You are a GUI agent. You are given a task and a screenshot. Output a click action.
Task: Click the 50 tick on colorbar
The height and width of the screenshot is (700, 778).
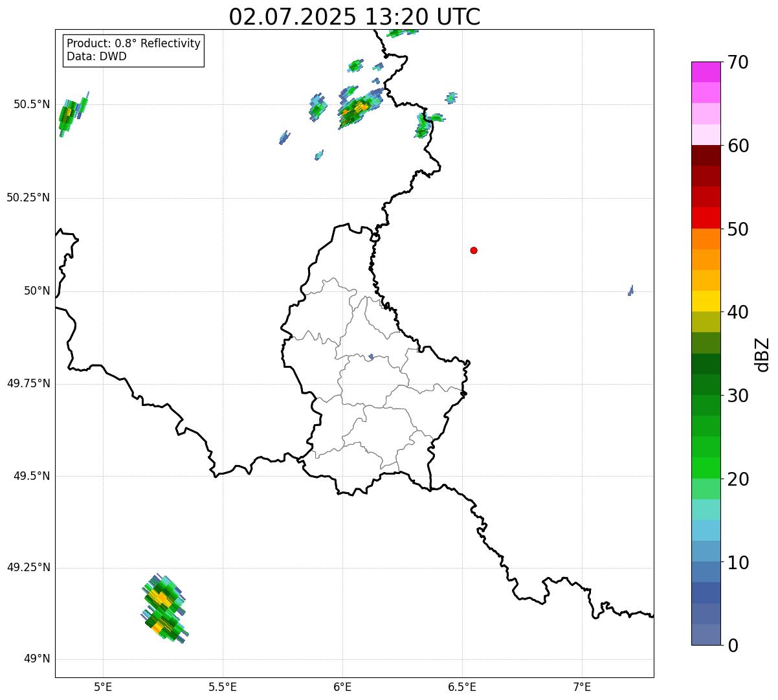point(738,229)
